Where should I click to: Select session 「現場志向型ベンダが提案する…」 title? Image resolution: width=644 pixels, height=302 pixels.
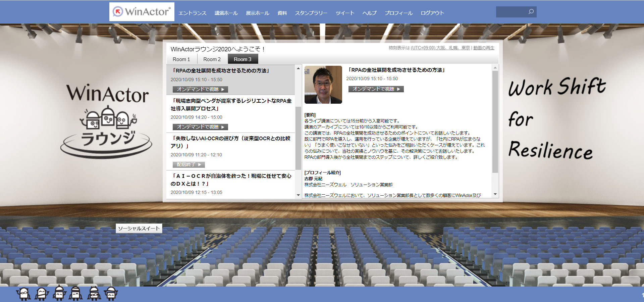[231, 105]
